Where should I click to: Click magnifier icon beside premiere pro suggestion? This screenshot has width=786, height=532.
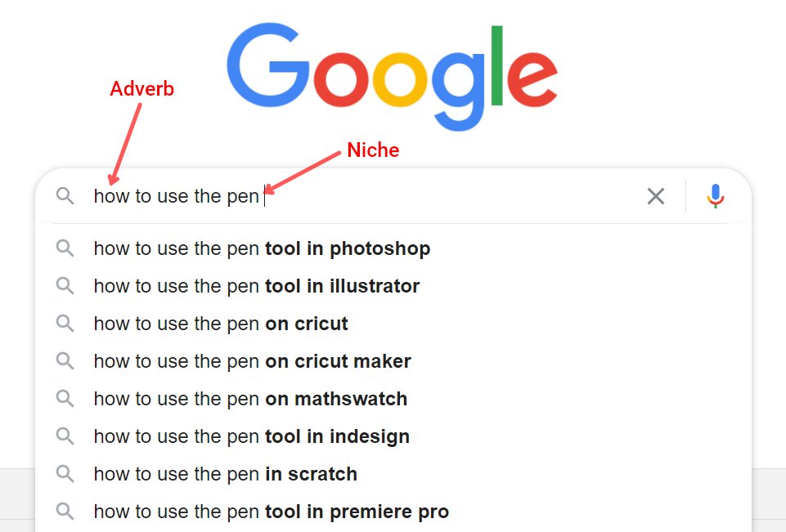point(65,512)
